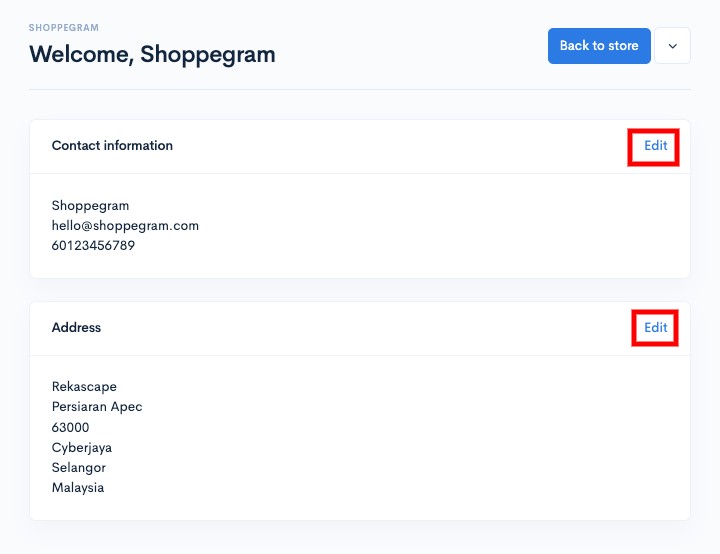Select the phone number 60123456789
Screen dimensions: 720x554
click(93, 246)
